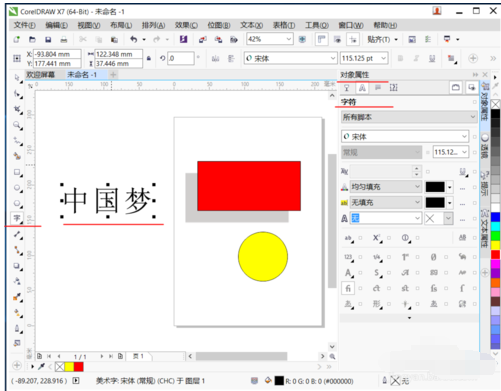The image size is (501, 391).
Task: Click yellow swatch in document palette
Action: click(x=69, y=367)
